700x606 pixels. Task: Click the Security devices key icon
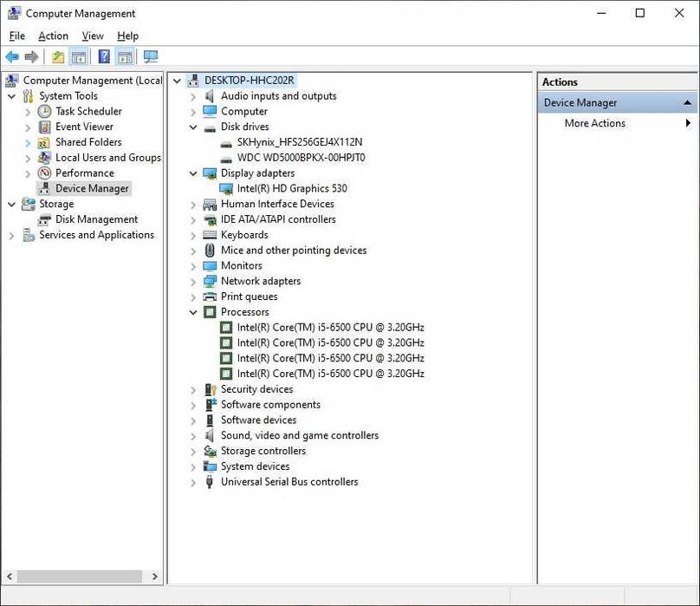pyautogui.click(x=211, y=390)
